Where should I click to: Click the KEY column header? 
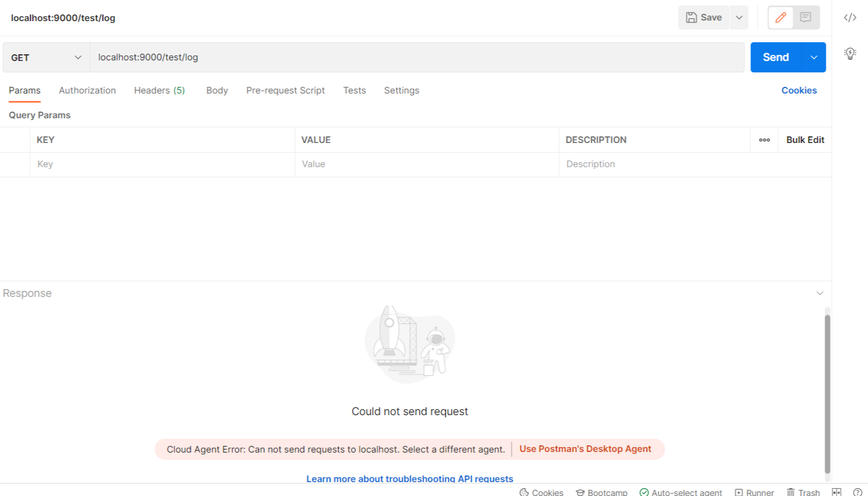[x=46, y=140]
